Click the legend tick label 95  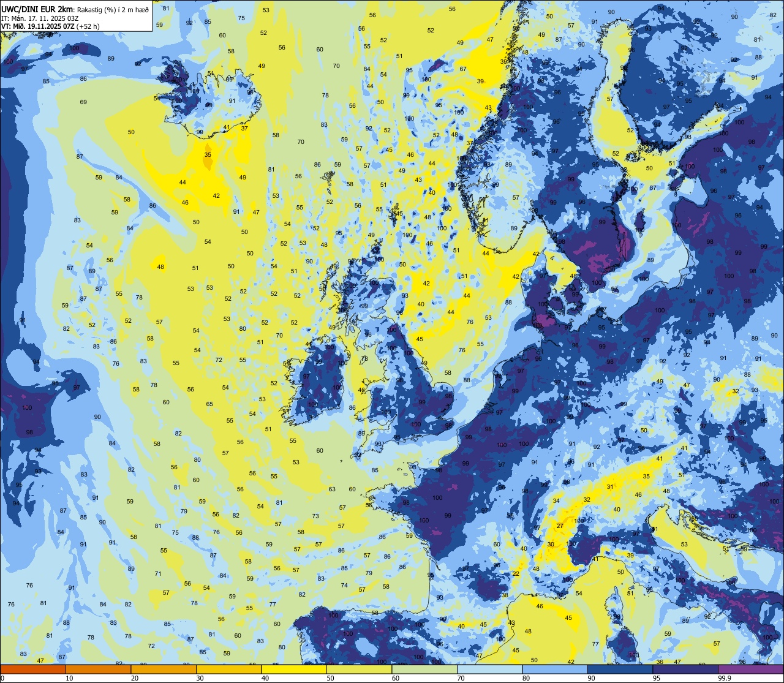[657, 678]
